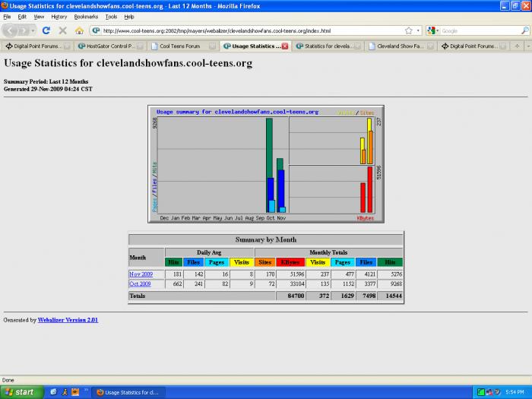Expand the URL history dropdown arrow
Viewport: 532px width, 399px height.
pos(418,30)
